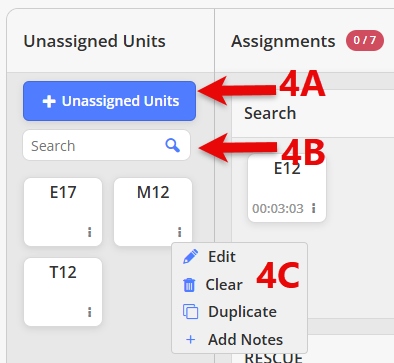Focus the Unassigned Units search field
This screenshot has width=394, height=363.
tap(106, 145)
